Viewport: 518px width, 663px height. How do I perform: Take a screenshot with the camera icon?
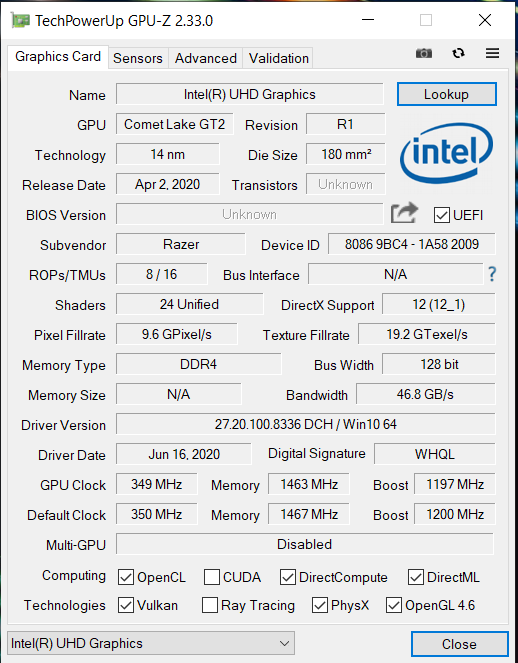pos(424,53)
